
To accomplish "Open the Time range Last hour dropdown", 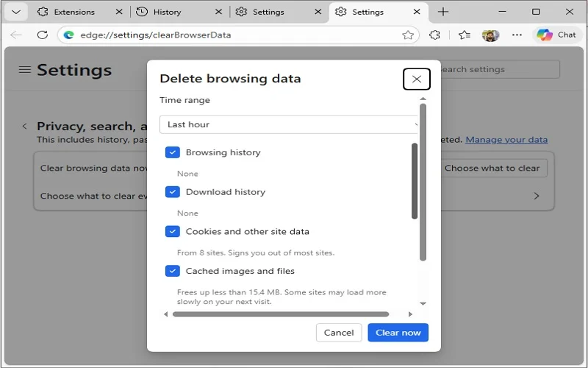I will tap(289, 124).
